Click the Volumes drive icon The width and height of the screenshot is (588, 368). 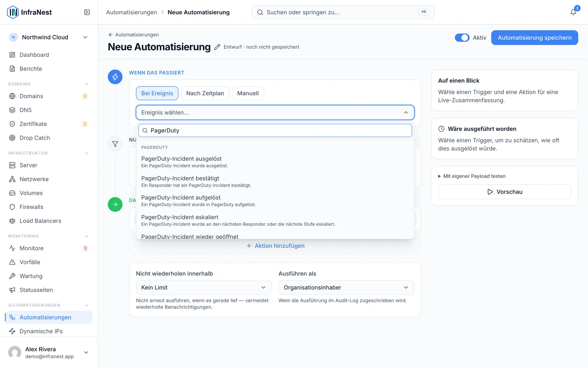(12, 193)
